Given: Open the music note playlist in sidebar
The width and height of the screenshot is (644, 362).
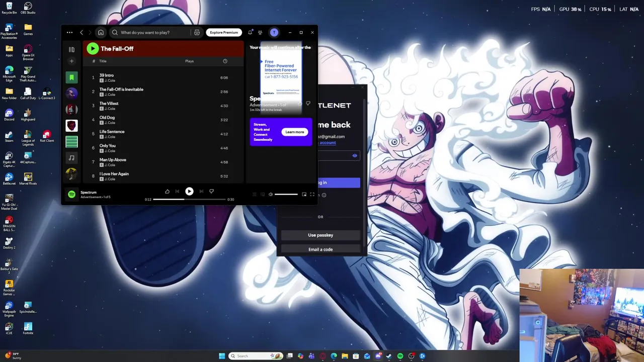Looking at the screenshot, I should click(x=71, y=158).
